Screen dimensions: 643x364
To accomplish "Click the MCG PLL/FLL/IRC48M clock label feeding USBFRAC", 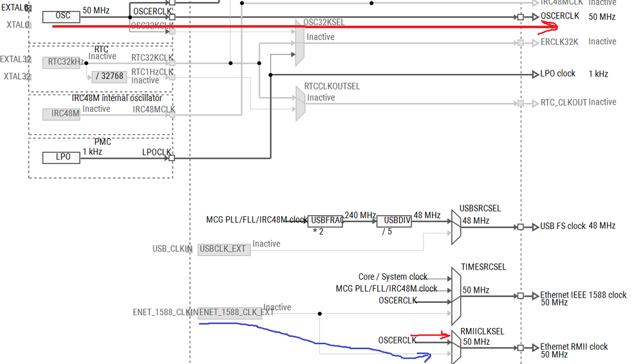I will 257,220.
